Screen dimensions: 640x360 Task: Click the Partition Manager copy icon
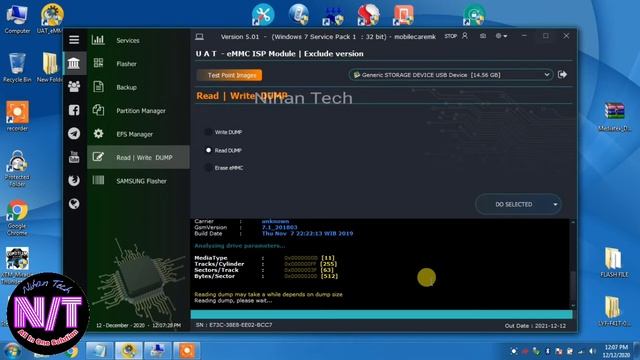[x=98, y=110]
